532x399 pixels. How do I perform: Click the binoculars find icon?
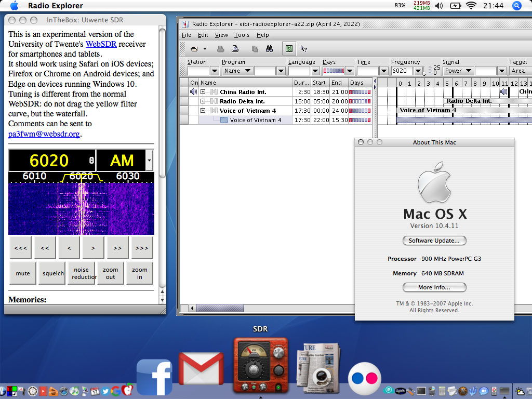pyautogui.click(x=270, y=49)
